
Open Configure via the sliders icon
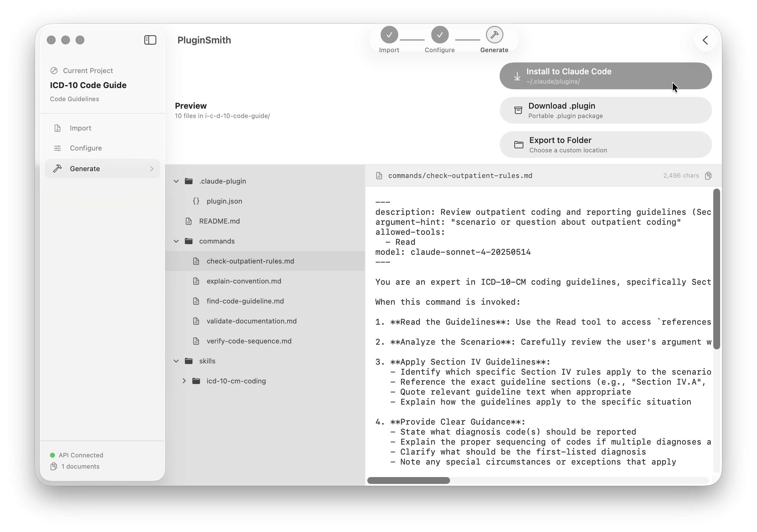pyautogui.click(x=57, y=148)
